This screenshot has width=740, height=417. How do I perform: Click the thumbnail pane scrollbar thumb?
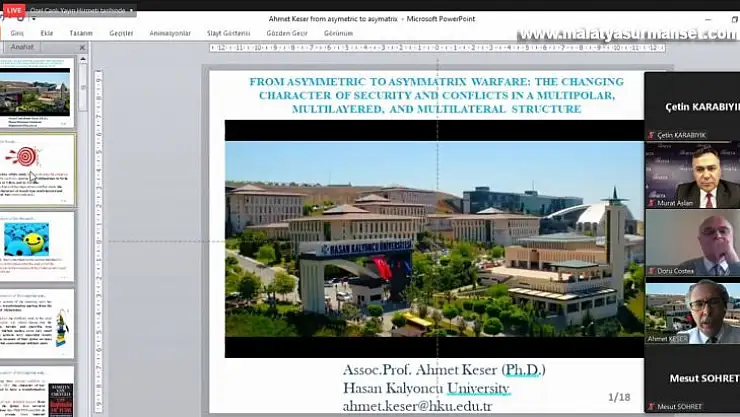[83, 87]
